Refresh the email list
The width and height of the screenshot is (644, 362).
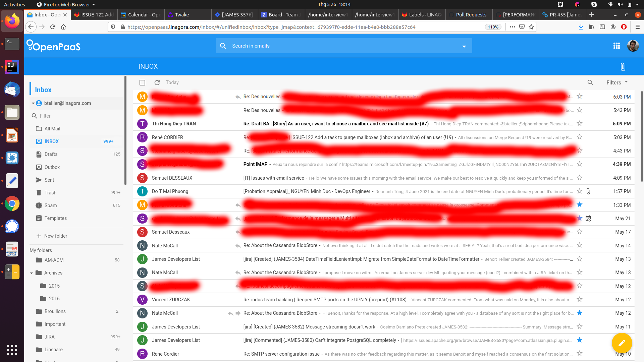coord(157,82)
